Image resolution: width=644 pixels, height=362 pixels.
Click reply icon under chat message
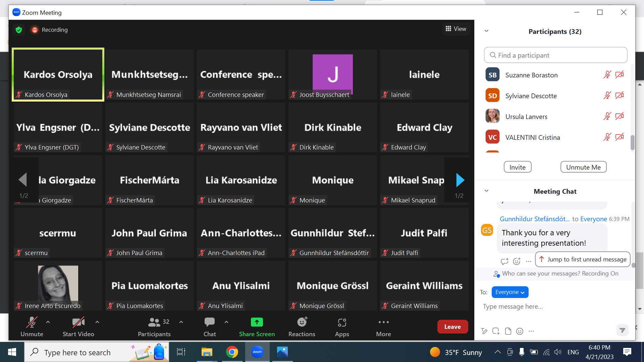[504, 261]
